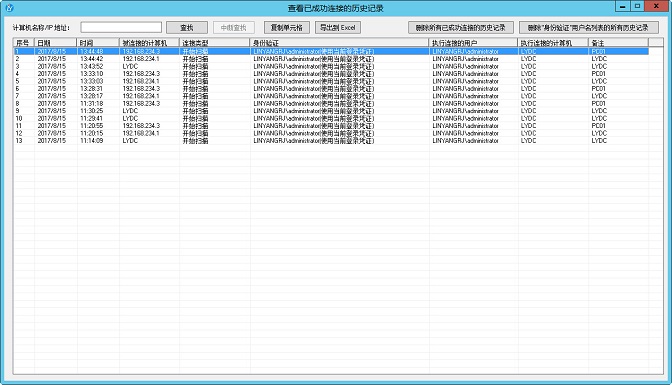Select the time cell 11:31:18
Viewport: 672px width, 385px height.
pos(91,103)
